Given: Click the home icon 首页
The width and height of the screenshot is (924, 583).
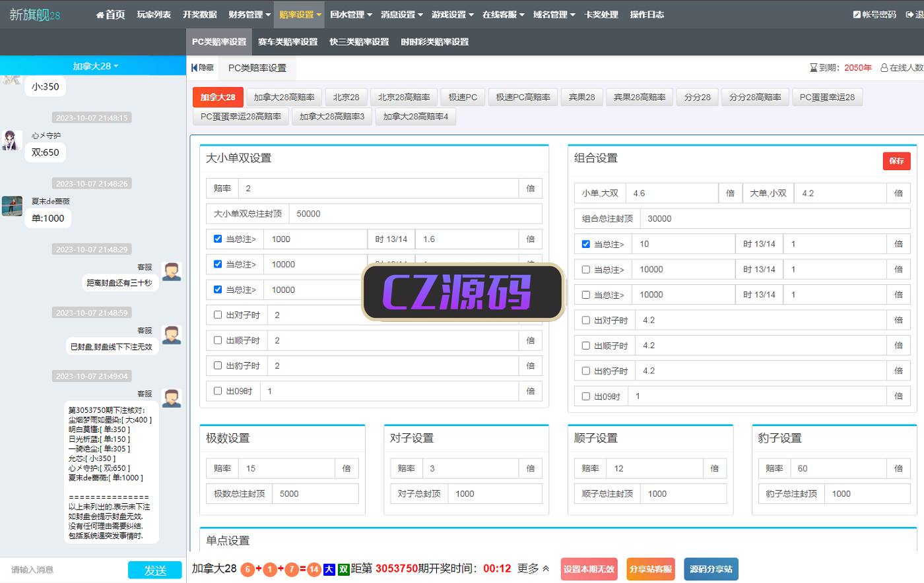Looking at the screenshot, I should pyautogui.click(x=100, y=15).
